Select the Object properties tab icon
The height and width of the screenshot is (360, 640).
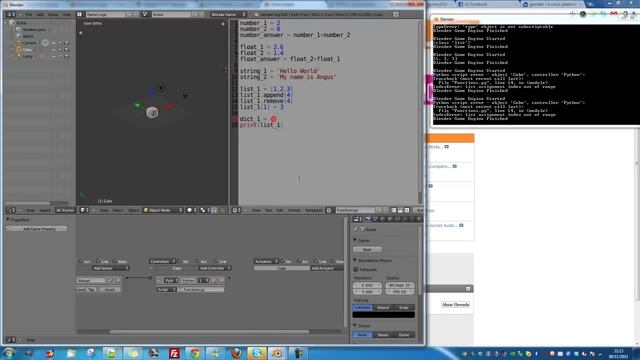click(390, 219)
